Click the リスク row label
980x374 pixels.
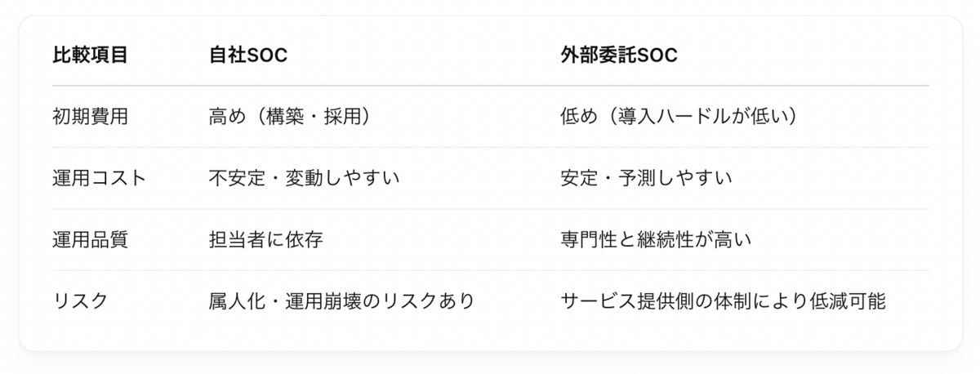coord(80,301)
